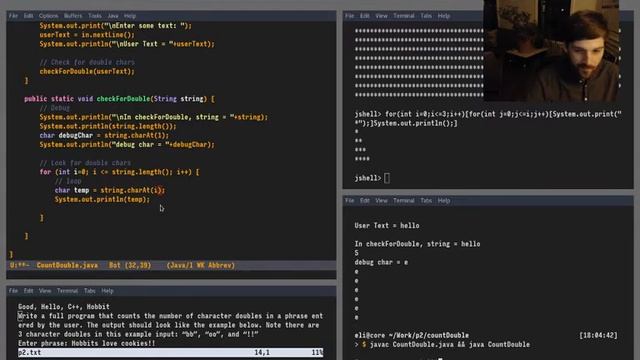The width and height of the screenshot is (640, 360).
Task: Click the [18:04:42] timestamp in terminal
Action: tap(598, 336)
